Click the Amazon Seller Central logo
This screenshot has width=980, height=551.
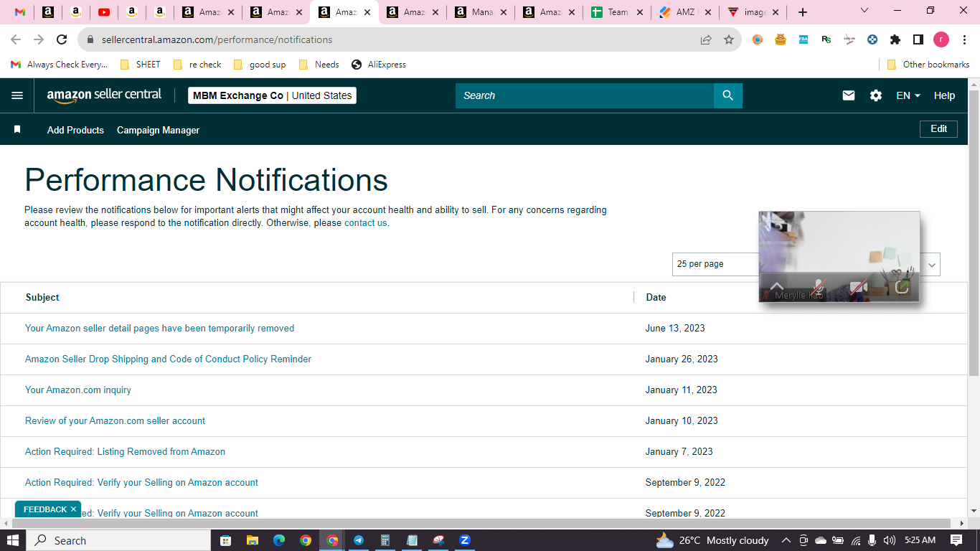[105, 95]
